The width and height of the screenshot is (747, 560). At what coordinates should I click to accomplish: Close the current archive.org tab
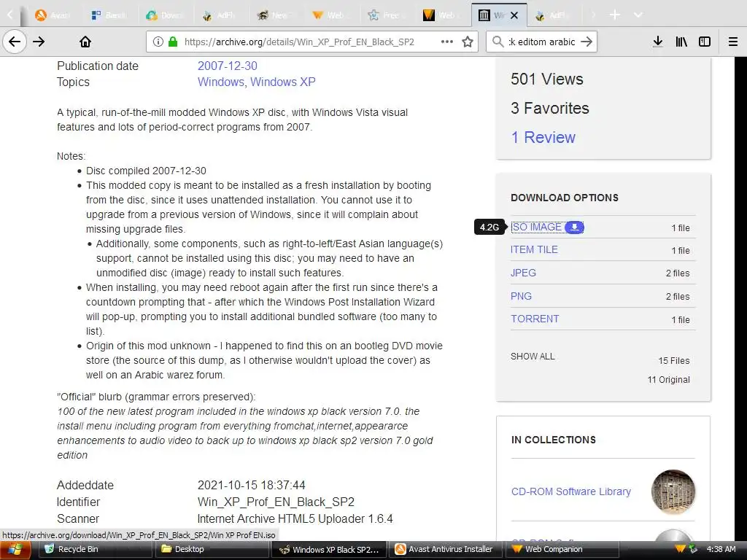[x=514, y=15]
